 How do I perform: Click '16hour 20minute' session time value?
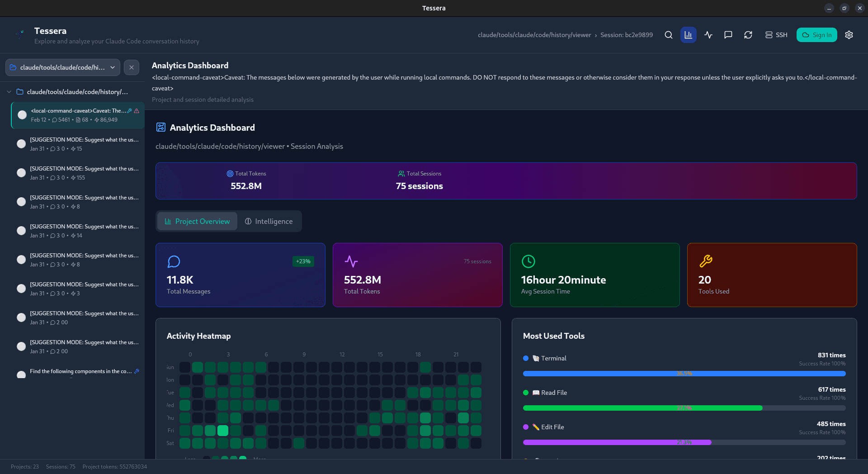click(563, 280)
